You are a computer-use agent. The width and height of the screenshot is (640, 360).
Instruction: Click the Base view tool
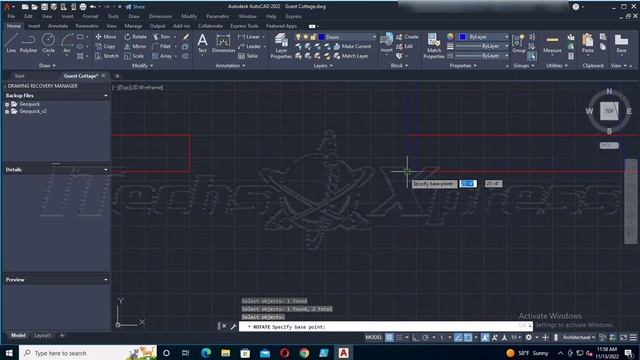coord(621,43)
